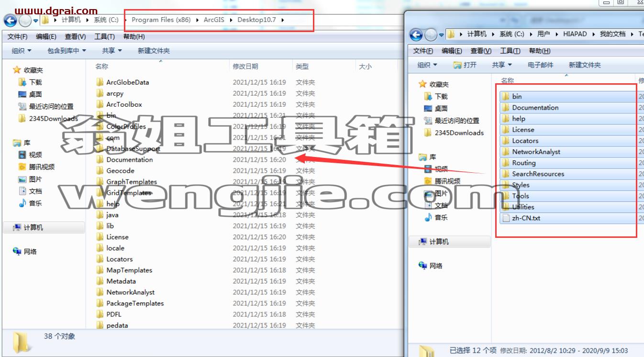Click the MapTemplates folder icon

100,270
